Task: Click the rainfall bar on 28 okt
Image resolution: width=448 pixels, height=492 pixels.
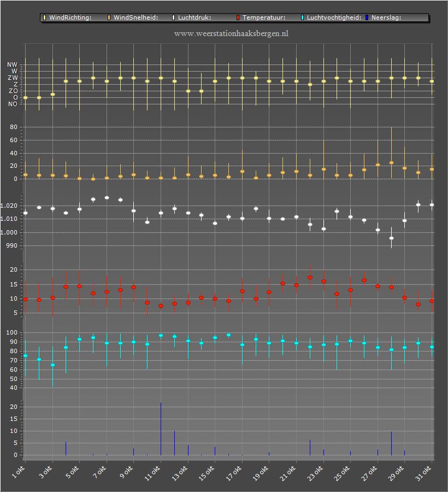Action: point(391,443)
